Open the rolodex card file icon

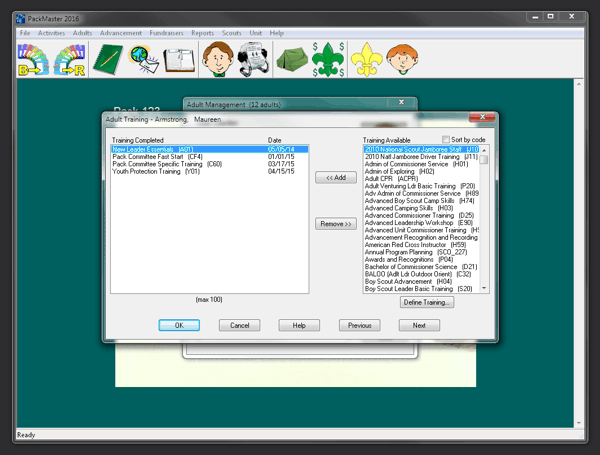(252, 60)
